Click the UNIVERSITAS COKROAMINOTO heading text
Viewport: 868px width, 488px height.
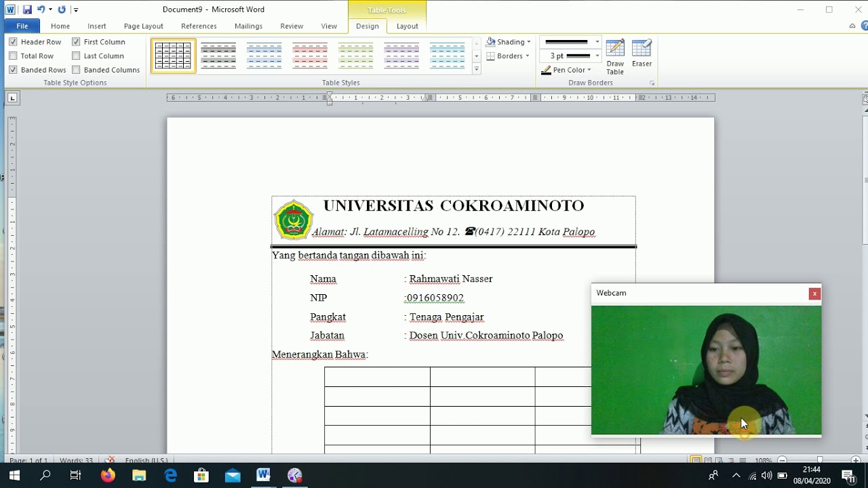(454, 205)
